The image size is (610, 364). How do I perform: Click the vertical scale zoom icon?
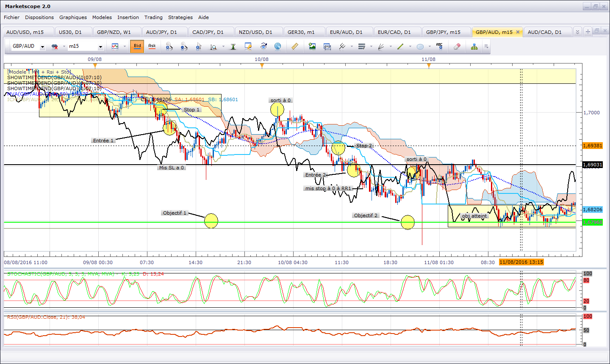(213, 46)
